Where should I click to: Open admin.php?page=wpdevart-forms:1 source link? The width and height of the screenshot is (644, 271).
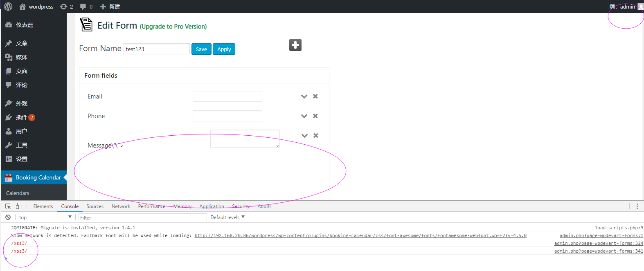[x=601, y=236]
